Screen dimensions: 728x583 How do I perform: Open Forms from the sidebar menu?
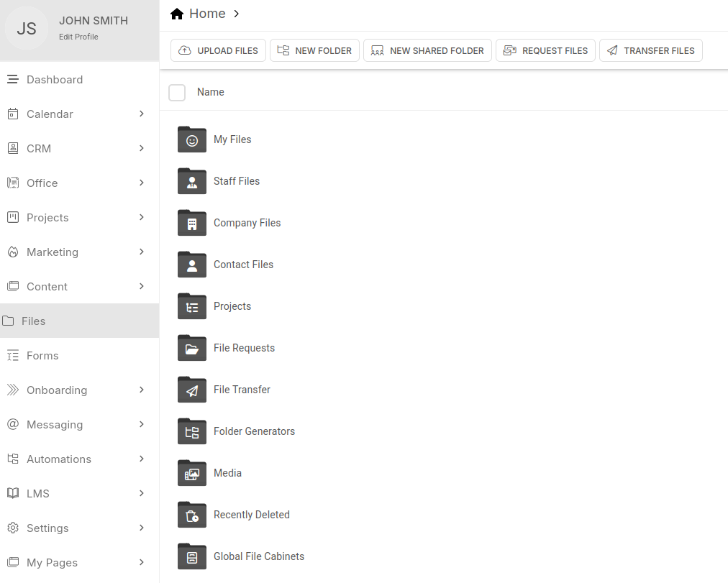pos(42,356)
